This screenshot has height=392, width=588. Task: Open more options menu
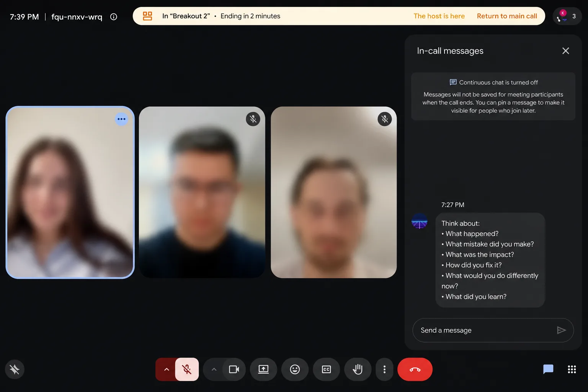384,369
